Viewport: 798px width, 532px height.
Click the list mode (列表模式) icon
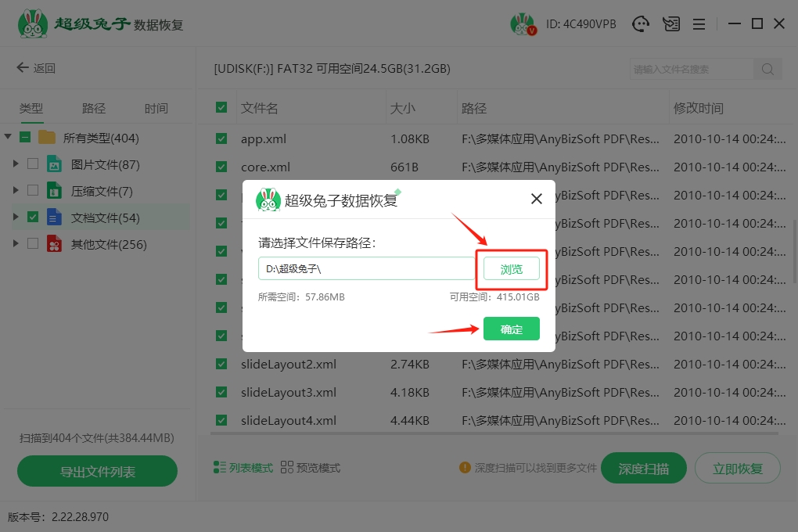(220, 468)
